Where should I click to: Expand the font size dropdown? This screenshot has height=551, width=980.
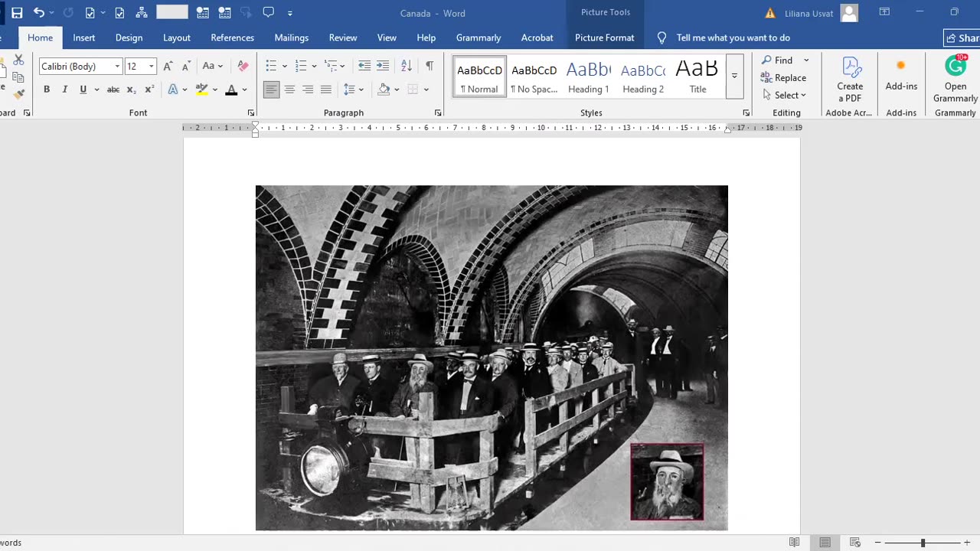tap(151, 67)
